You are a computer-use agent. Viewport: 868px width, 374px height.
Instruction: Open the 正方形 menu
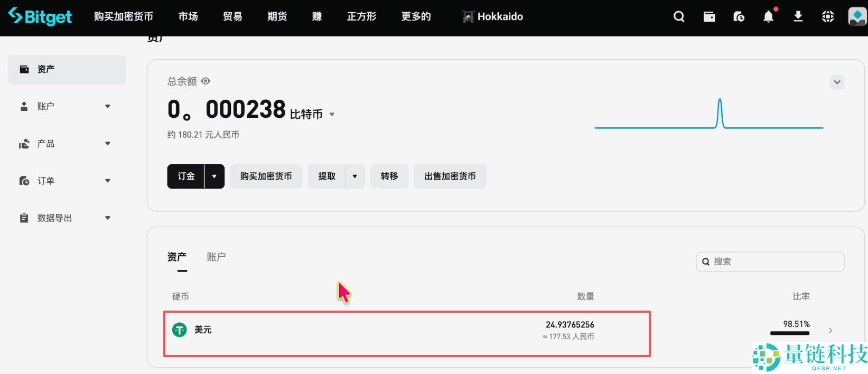pyautogui.click(x=362, y=17)
